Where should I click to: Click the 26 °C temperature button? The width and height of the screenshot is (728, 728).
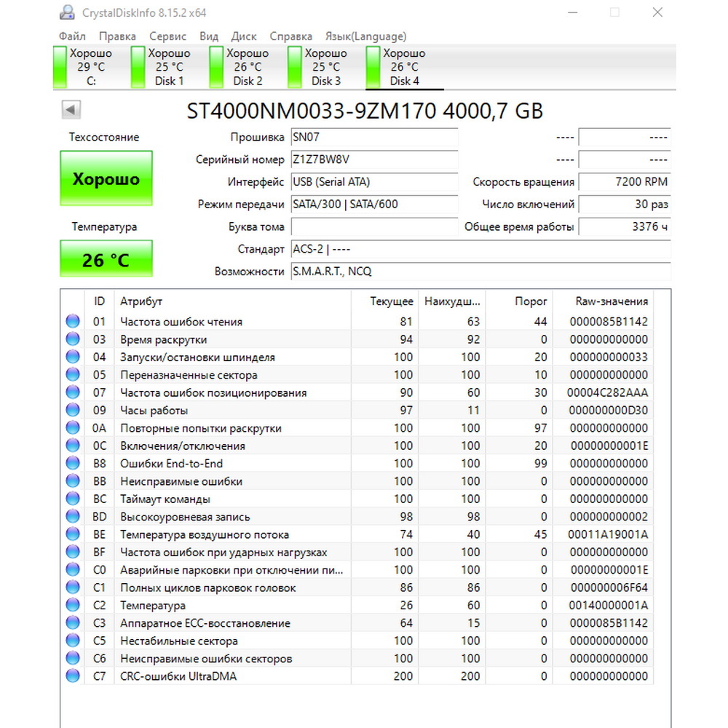pyautogui.click(x=106, y=259)
